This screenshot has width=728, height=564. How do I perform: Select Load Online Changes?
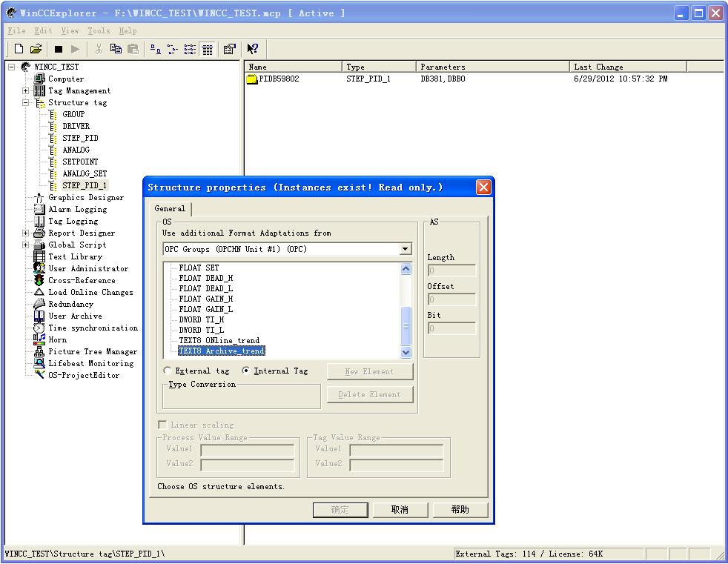tap(90, 292)
